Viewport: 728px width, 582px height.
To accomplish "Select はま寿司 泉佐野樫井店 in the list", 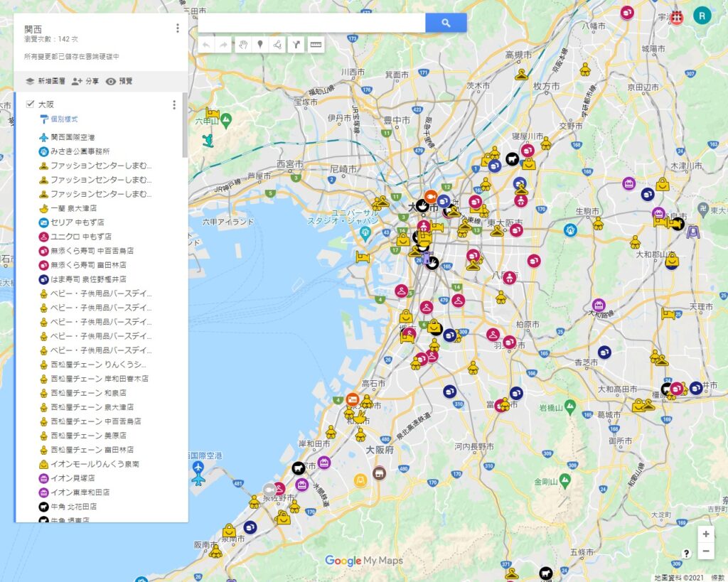I will click(89, 279).
